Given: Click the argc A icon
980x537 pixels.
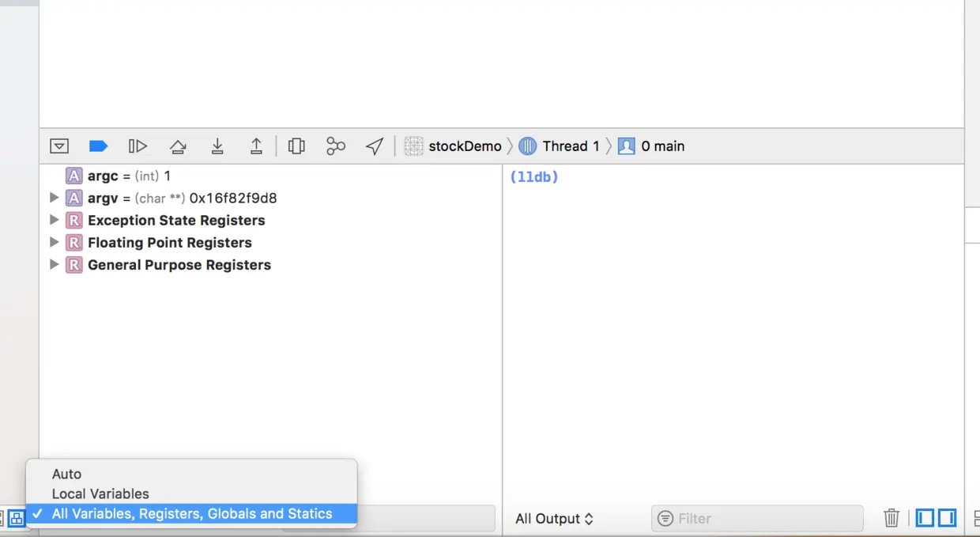Looking at the screenshot, I should (73, 176).
